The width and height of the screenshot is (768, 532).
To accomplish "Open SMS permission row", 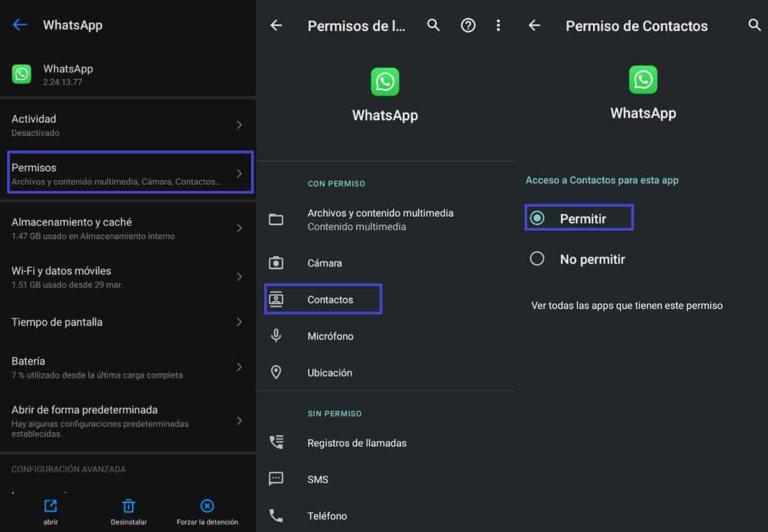I will pos(385,479).
